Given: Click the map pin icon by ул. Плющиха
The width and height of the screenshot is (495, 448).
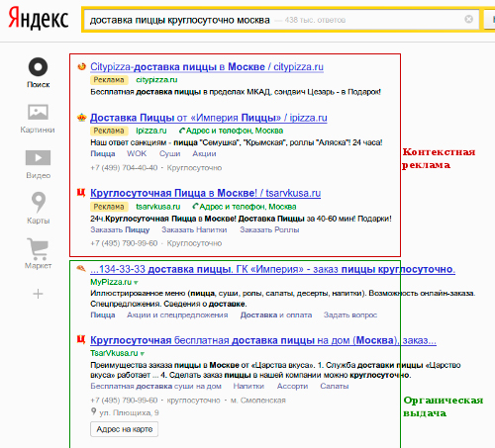Looking at the screenshot, I should (94, 411).
